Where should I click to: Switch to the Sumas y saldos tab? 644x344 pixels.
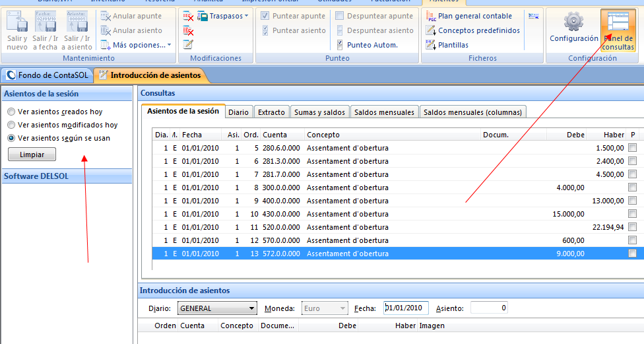319,112
